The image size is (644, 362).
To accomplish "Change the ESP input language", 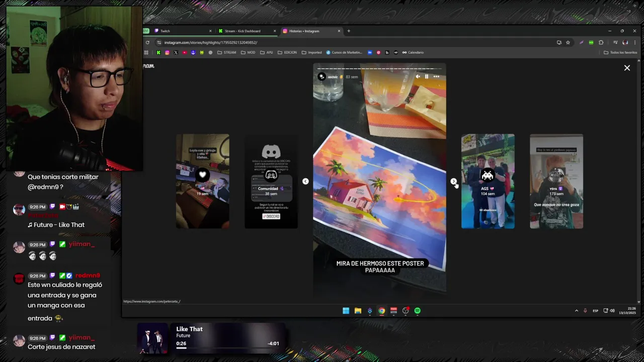I will 596,311.
